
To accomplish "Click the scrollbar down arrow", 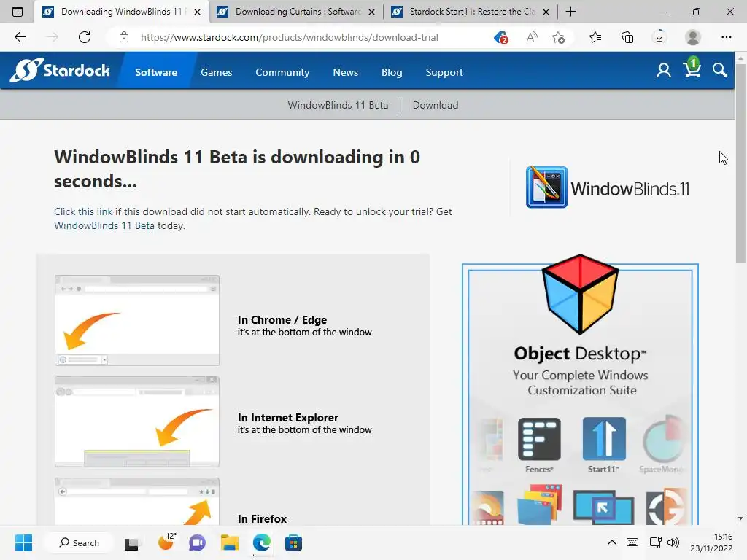I will (740, 518).
